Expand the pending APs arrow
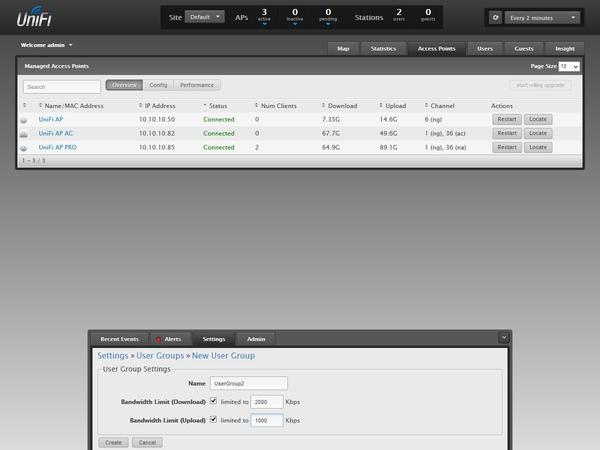 tap(328, 24)
